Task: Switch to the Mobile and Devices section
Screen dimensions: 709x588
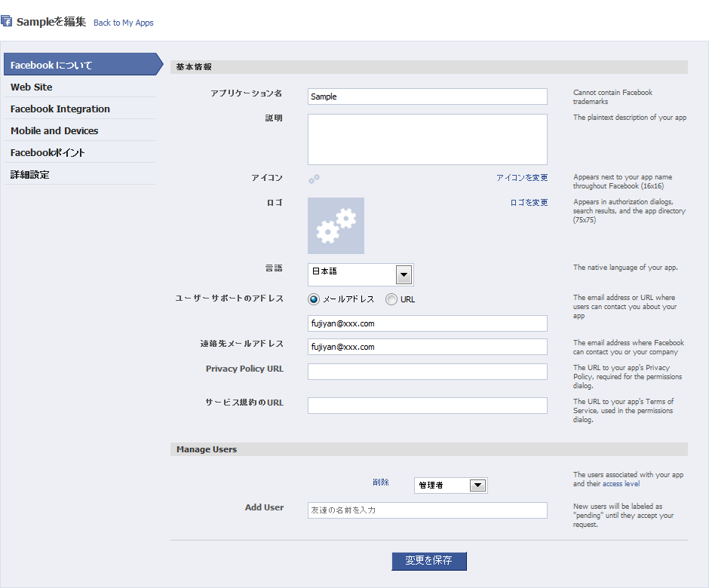Action: [x=80, y=130]
